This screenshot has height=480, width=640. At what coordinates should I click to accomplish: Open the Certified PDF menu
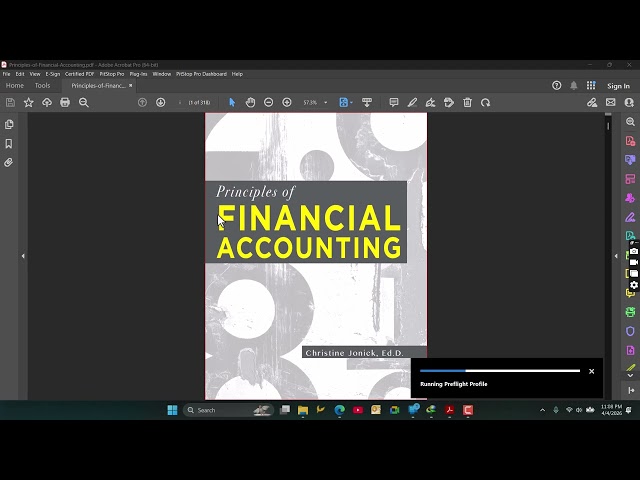tap(80, 74)
